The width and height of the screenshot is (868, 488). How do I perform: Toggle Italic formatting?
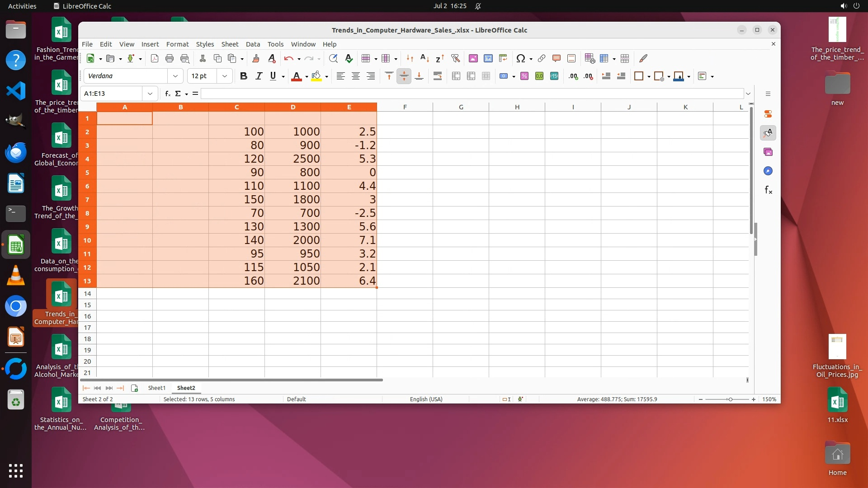[x=259, y=76]
